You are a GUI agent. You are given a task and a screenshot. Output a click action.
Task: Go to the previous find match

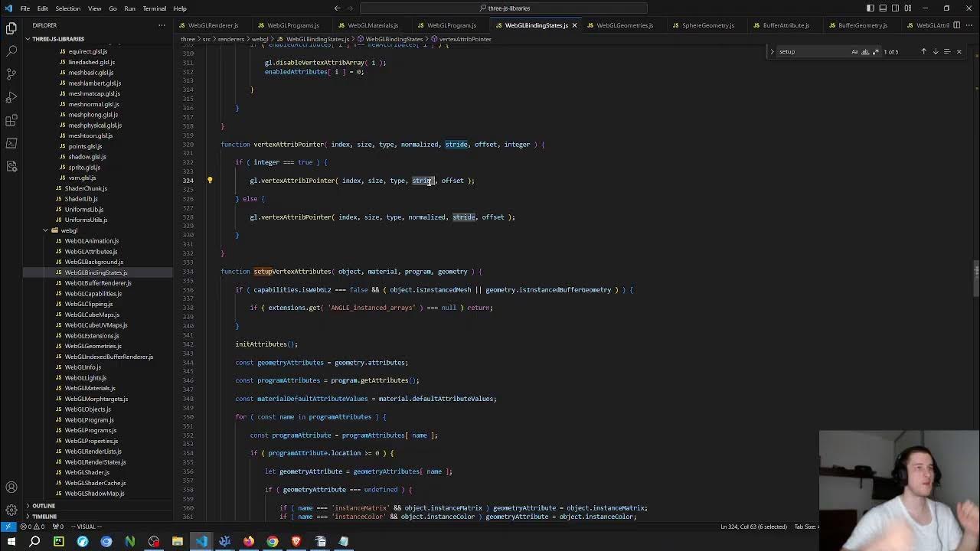point(923,51)
